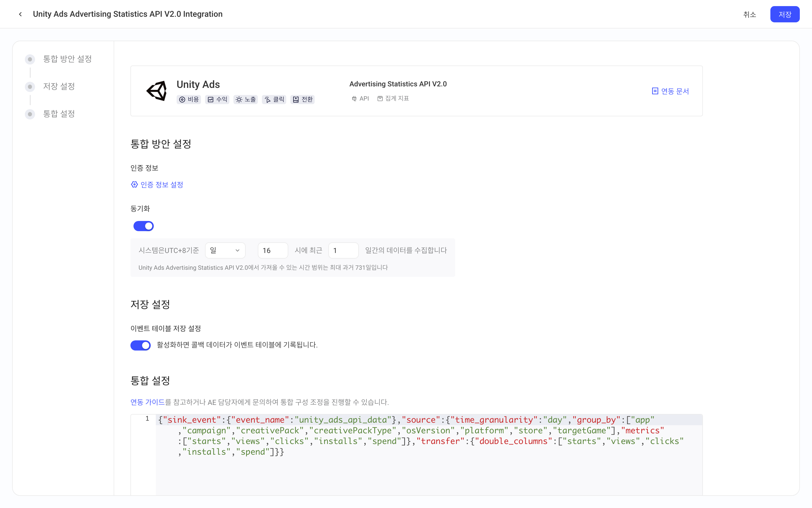Click the 집계 지표 icon
Screen dimensions: 812x508
coord(380,99)
